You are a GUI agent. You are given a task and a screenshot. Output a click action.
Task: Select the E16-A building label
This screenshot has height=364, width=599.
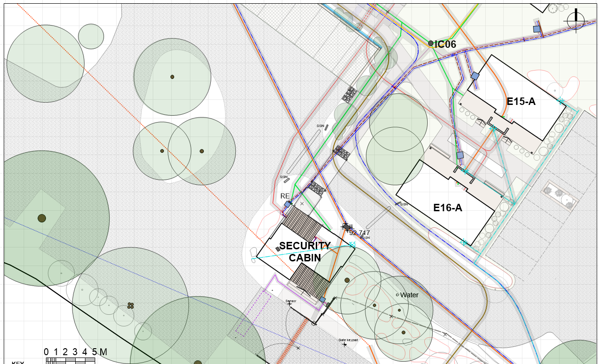(448, 208)
